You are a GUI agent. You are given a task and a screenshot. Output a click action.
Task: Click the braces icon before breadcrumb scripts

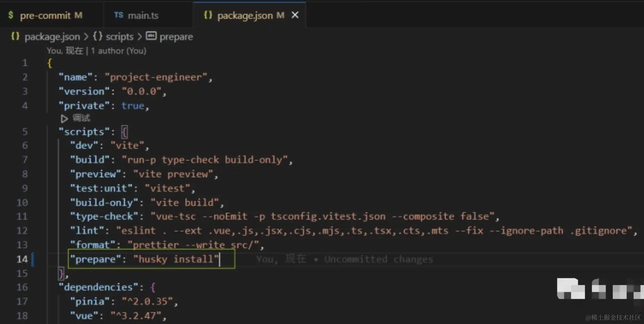(x=98, y=36)
